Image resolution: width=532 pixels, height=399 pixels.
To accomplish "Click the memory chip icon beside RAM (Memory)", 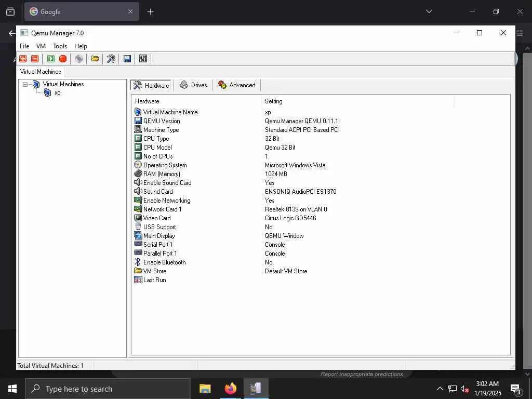I will pos(138,174).
